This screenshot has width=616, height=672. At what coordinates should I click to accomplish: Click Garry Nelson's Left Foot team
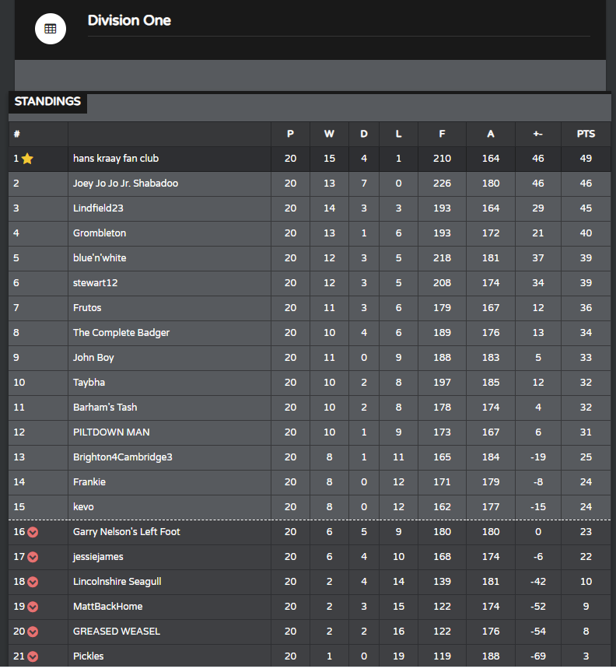pos(127,532)
